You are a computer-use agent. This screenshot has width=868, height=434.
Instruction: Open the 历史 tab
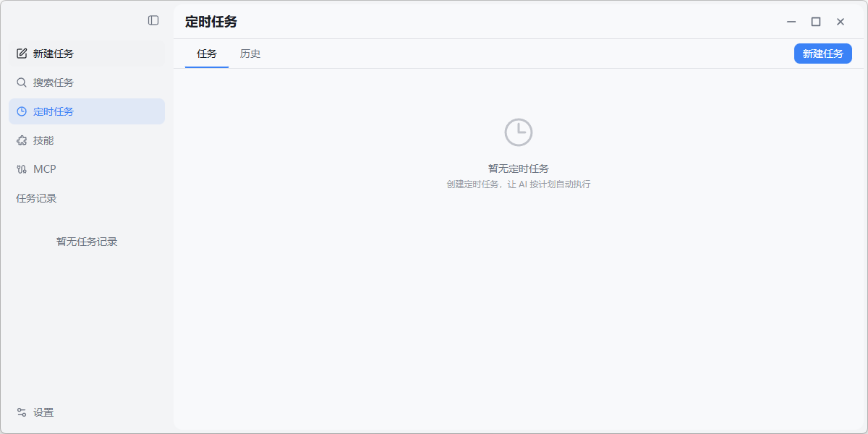tap(250, 54)
